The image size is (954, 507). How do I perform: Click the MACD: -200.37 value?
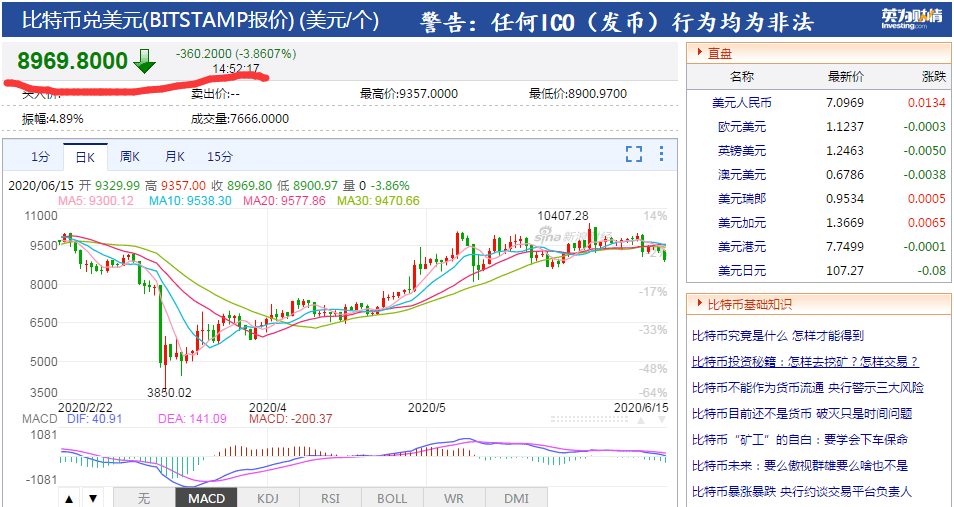pos(291,419)
